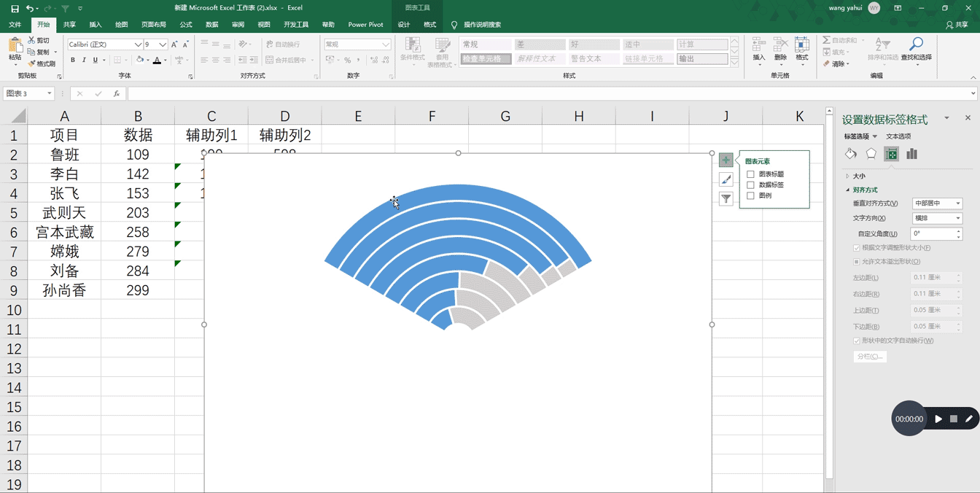The image size is (980, 493).
Task: Click the Format Painter (格式刷) icon
Action: [x=32, y=63]
